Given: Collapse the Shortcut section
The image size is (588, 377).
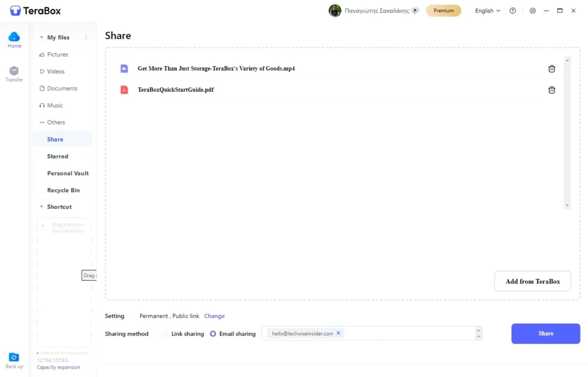Looking at the screenshot, I should point(41,207).
